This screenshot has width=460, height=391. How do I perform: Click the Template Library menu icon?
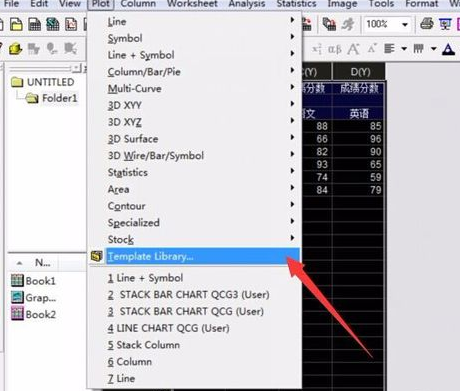point(97,256)
